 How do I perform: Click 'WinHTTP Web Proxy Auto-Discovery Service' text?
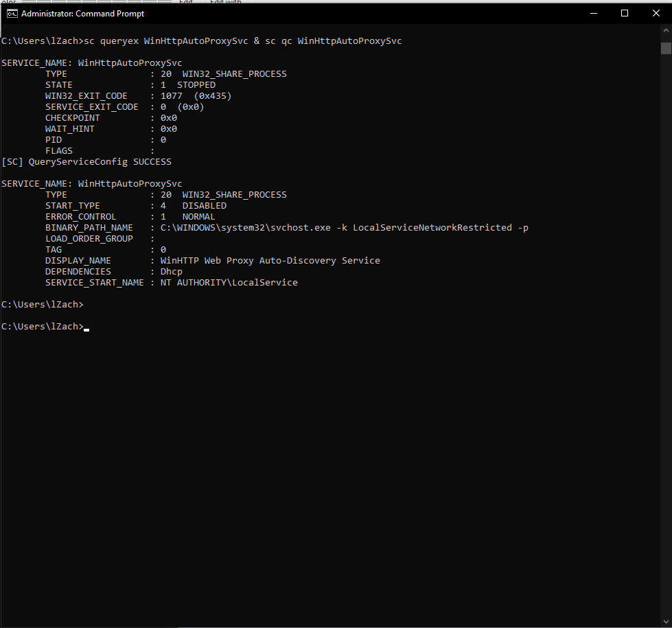tap(270, 261)
